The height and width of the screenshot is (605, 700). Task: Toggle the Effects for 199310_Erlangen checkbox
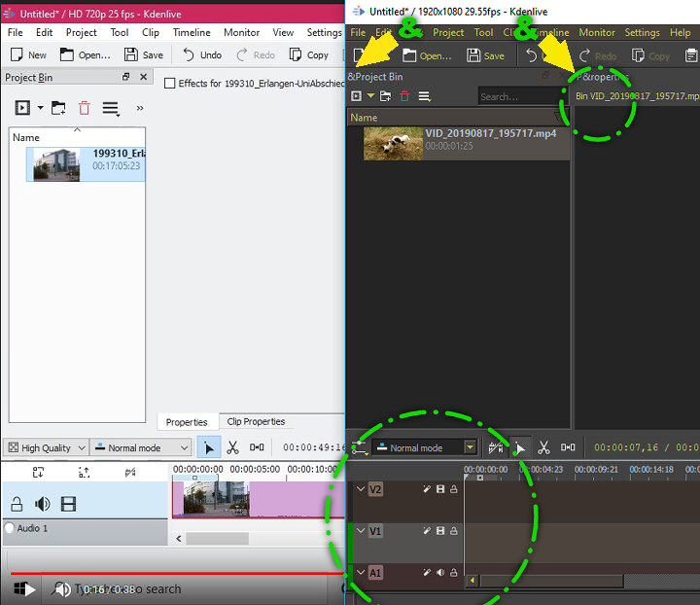pyautogui.click(x=169, y=83)
